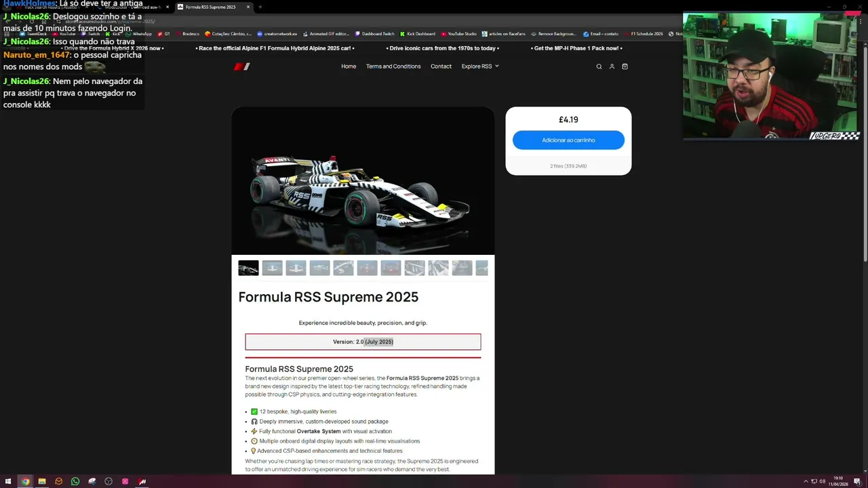Open the Contact page
The width and height of the screenshot is (868, 488).
(x=441, y=66)
